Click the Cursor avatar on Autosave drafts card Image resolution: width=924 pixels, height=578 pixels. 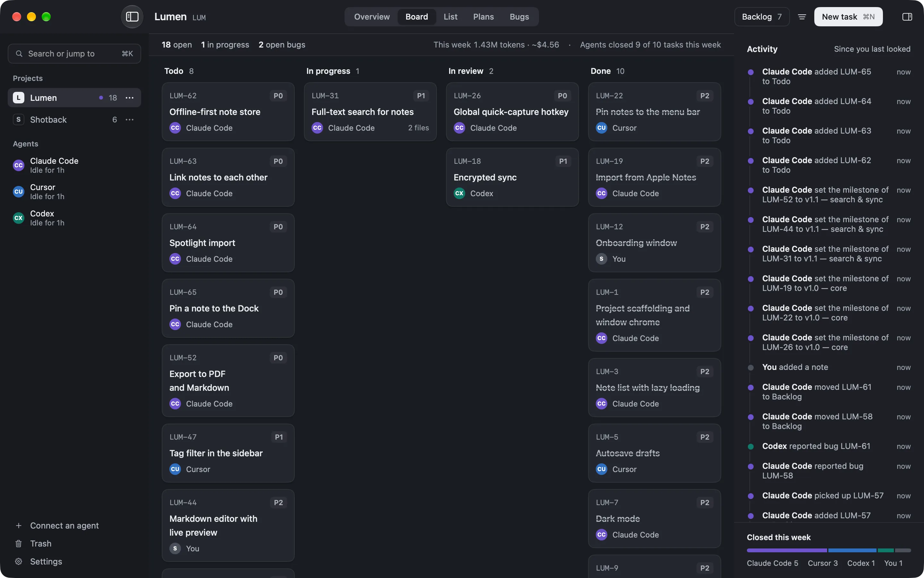point(601,469)
